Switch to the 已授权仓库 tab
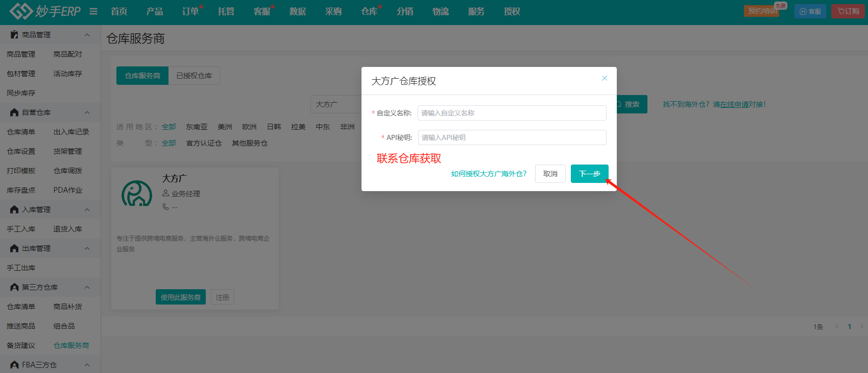868x373 pixels. (194, 76)
